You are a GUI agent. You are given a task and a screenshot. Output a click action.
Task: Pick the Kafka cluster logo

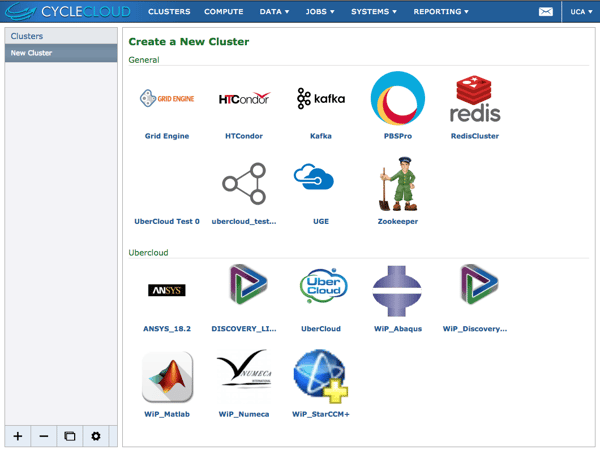click(321, 98)
